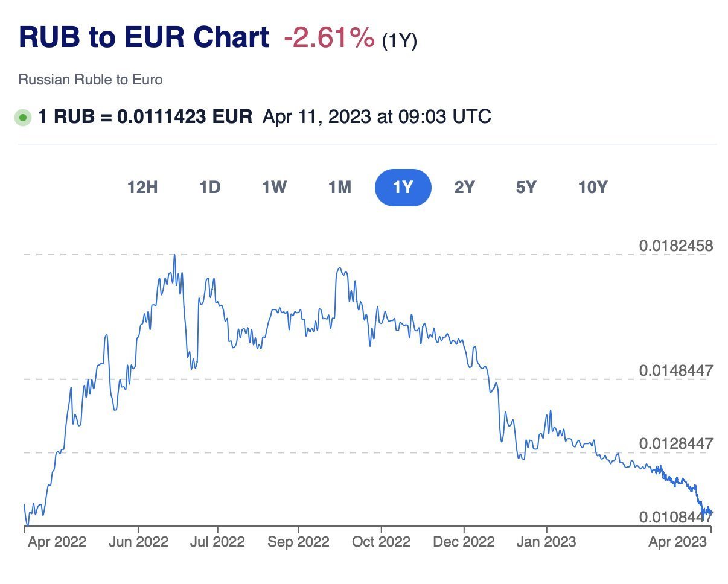Image resolution: width=728 pixels, height=584 pixels.
Task: Choose the 1M time range
Action: (x=339, y=188)
